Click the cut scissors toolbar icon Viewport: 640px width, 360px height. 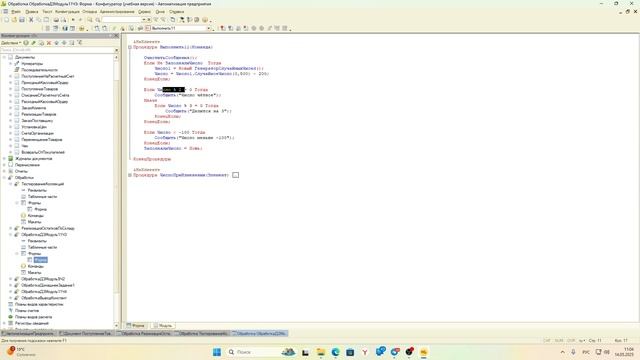click(x=31, y=20)
